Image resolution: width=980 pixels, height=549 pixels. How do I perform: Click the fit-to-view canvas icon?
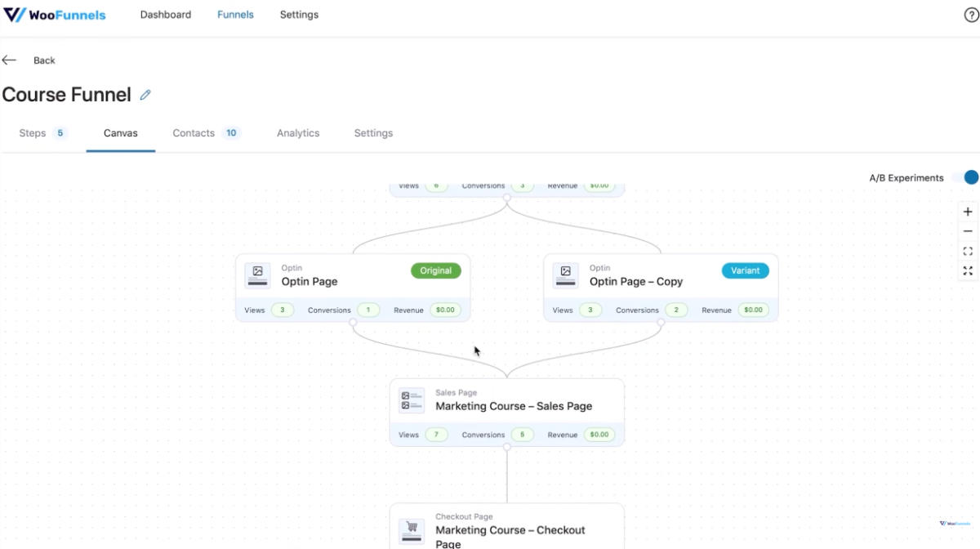pos(968,252)
